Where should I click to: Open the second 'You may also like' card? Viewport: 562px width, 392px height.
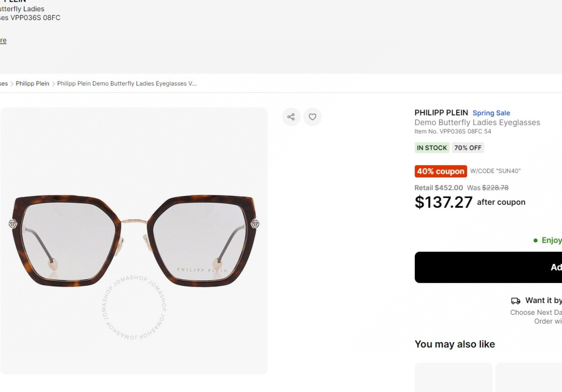[529, 377]
